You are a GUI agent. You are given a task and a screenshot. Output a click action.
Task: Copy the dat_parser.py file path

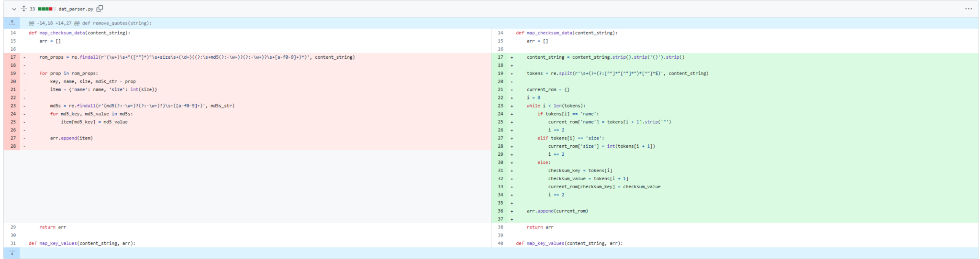pyautogui.click(x=100, y=9)
